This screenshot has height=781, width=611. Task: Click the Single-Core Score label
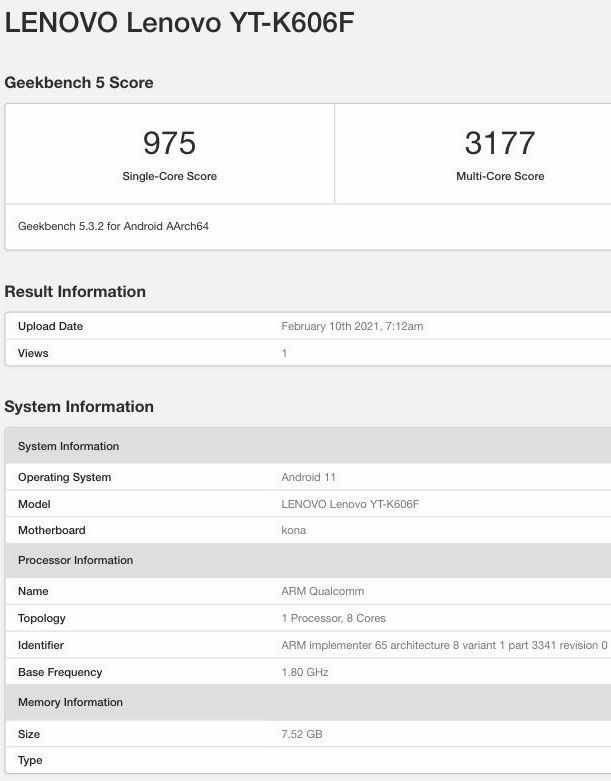point(169,176)
